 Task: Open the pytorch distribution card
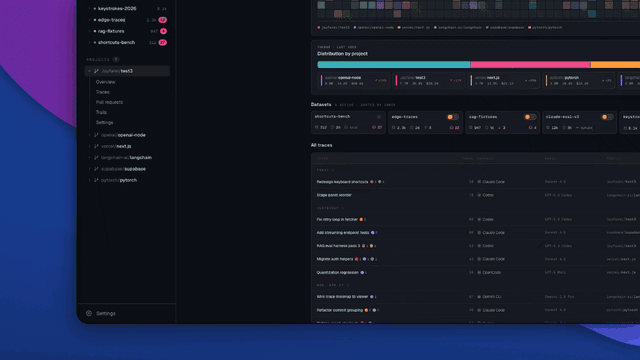[x=579, y=80]
